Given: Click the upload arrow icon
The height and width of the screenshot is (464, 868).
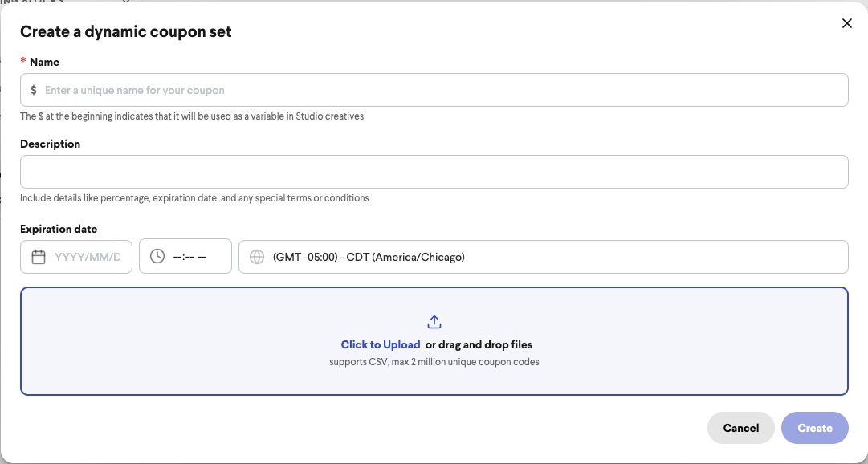Looking at the screenshot, I should pyautogui.click(x=434, y=322).
